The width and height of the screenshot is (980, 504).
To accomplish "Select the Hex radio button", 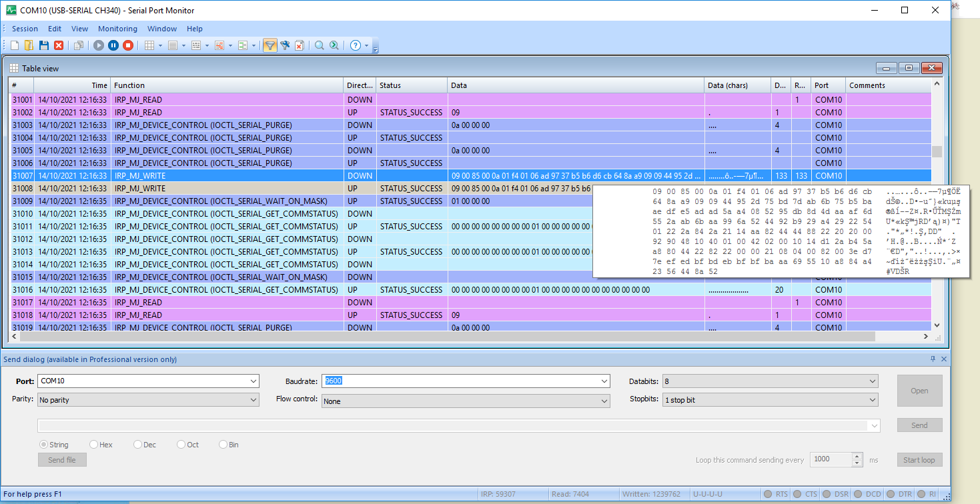I will pyautogui.click(x=94, y=445).
